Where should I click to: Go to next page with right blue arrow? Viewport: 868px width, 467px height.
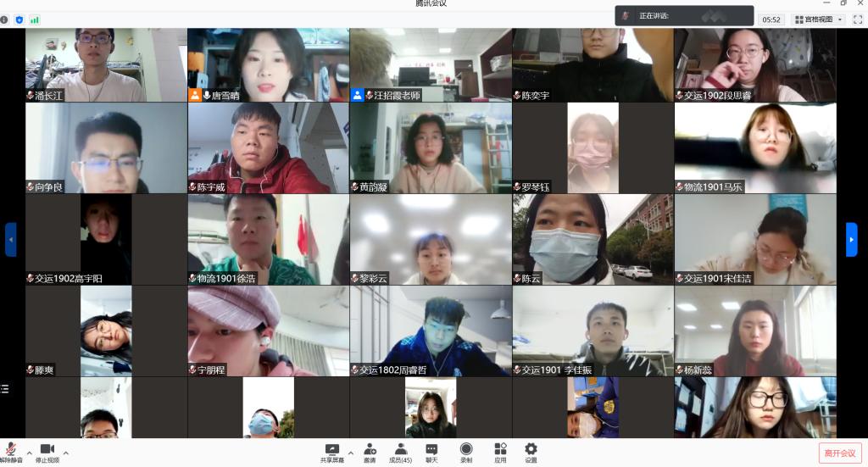851,239
